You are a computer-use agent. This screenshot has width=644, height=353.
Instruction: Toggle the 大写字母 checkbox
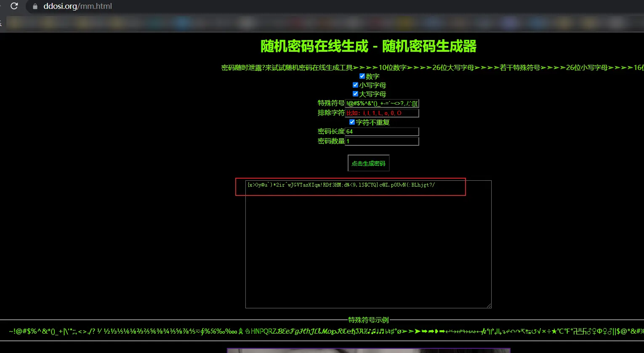coord(355,94)
